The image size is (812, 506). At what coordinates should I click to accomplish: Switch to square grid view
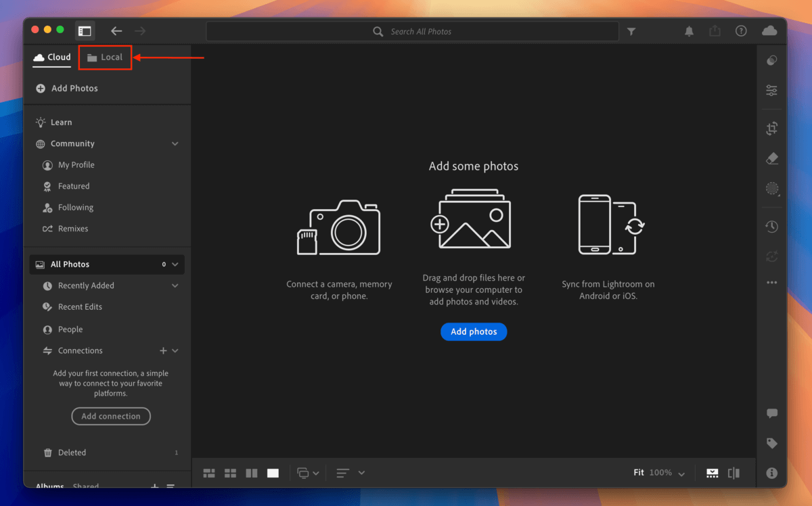coord(231,473)
